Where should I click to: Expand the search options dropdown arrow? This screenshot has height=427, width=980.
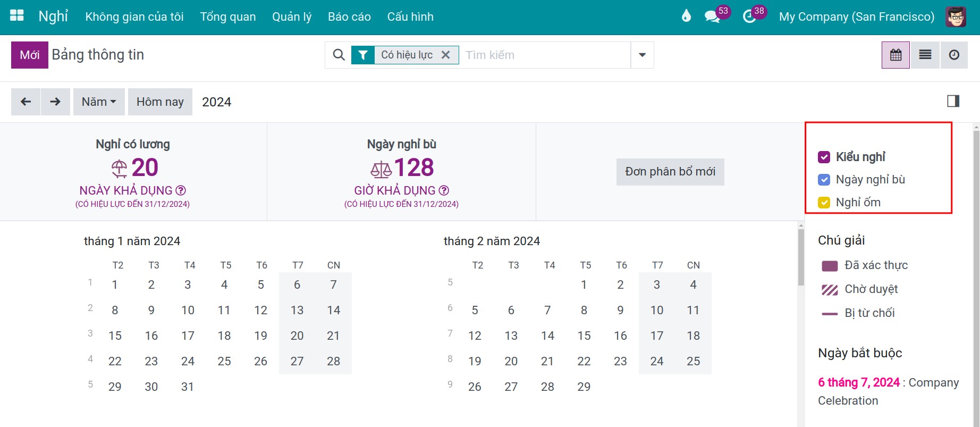(642, 55)
